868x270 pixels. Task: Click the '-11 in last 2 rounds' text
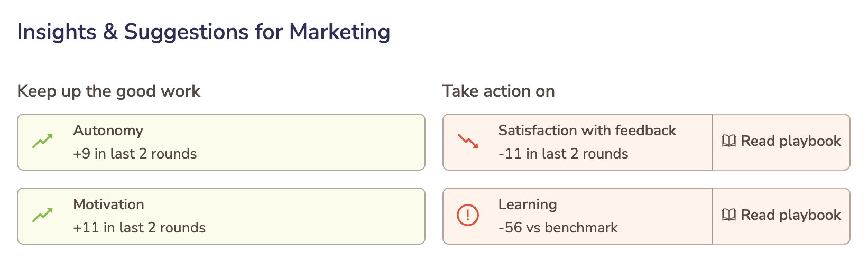[563, 154]
